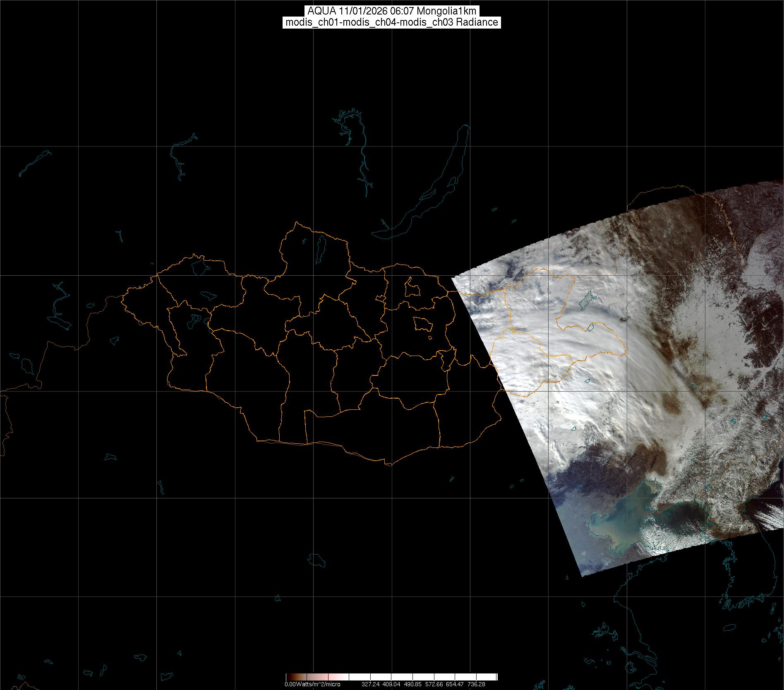Click the dark brown end of the colorbar

(x=289, y=677)
